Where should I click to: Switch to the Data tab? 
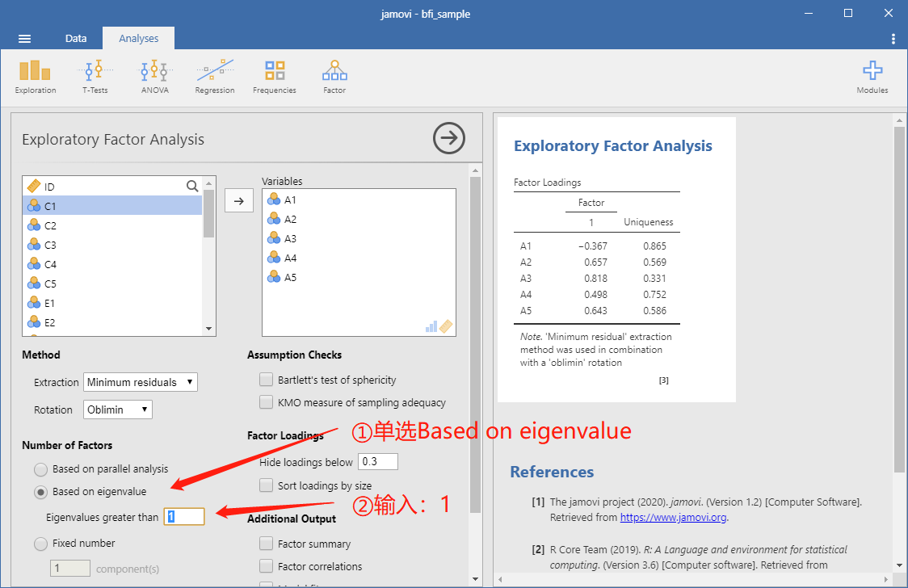(x=76, y=38)
